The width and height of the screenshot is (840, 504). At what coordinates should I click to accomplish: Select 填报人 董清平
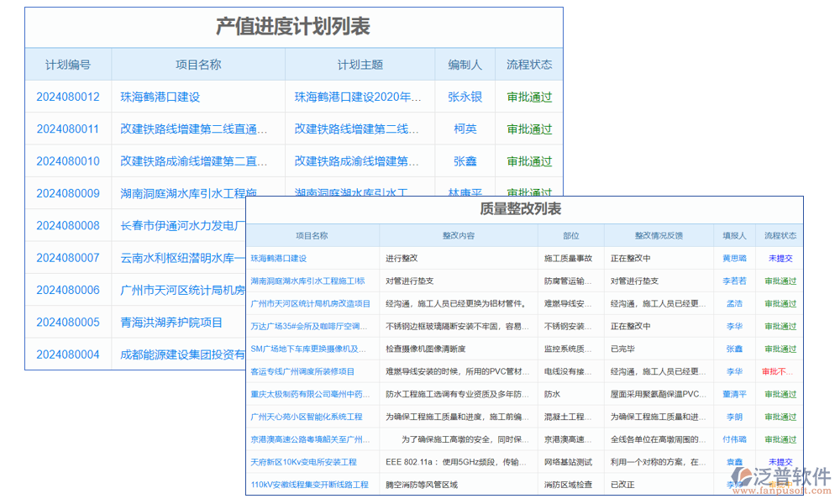[736, 393]
